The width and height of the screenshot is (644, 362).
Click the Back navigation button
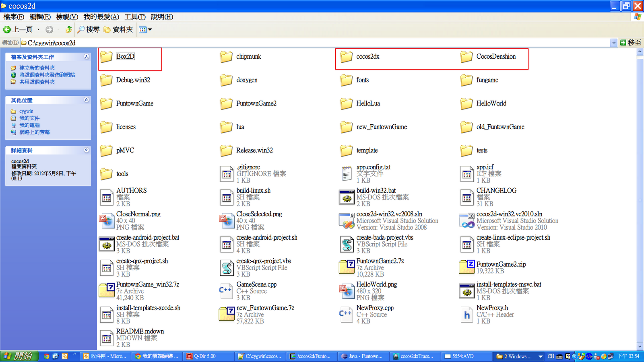coord(18,29)
